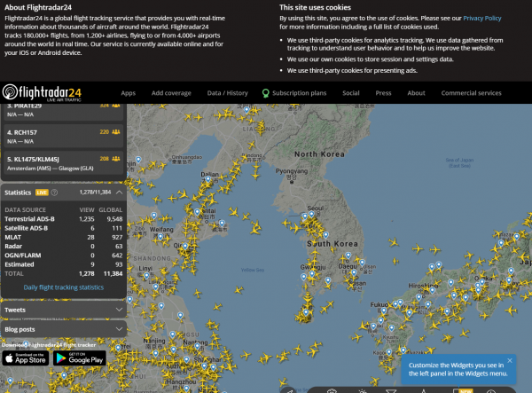Open Commercial services in the navigation bar
This screenshot has height=393, width=532.
coord(472,93)
